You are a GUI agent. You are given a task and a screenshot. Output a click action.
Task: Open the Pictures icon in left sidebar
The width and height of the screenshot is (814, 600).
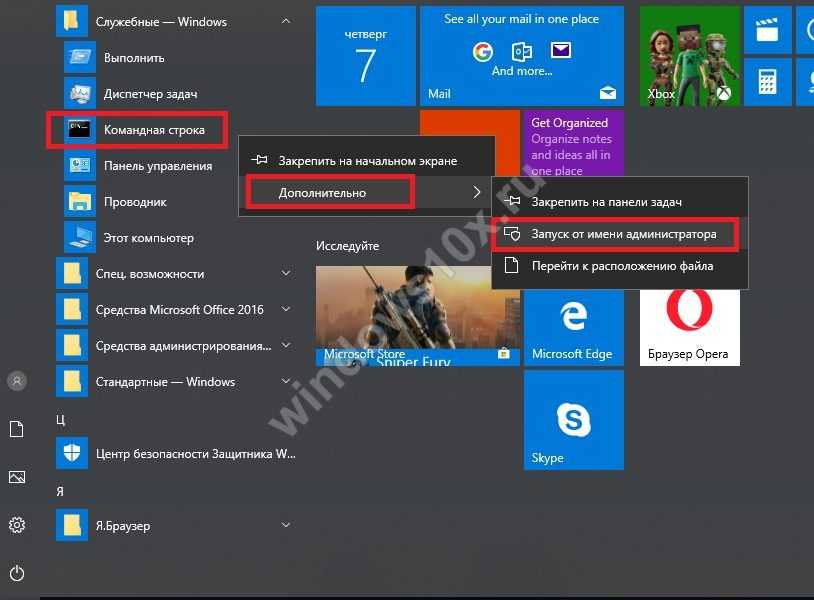coord(17,477)
